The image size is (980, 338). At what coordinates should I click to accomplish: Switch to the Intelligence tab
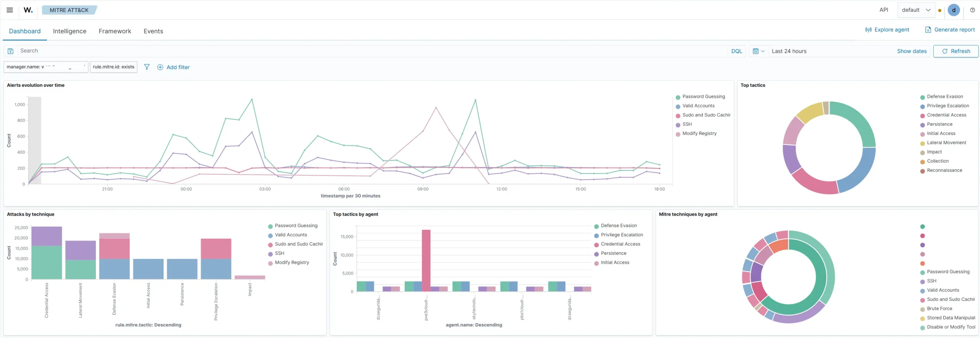coord(70,31)
